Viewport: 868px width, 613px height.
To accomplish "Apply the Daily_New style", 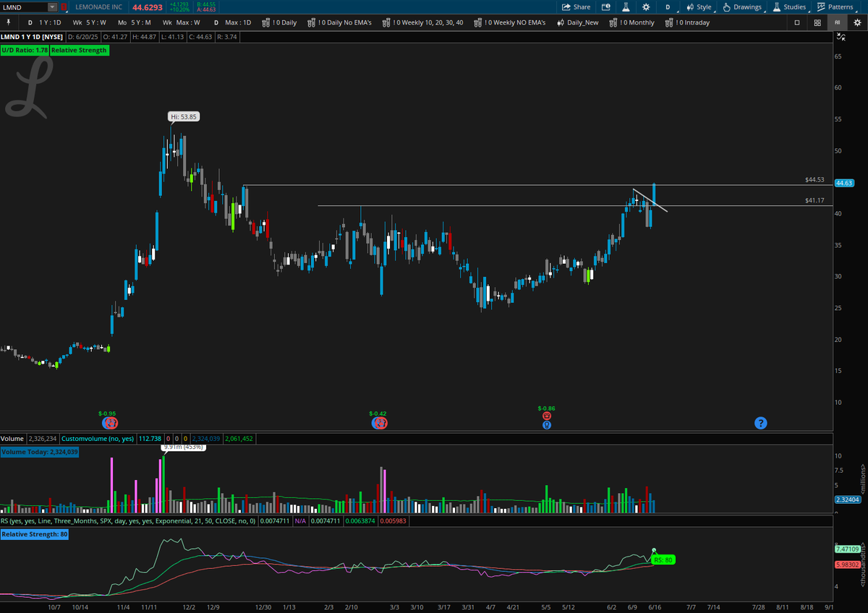I will coord(577,22).
